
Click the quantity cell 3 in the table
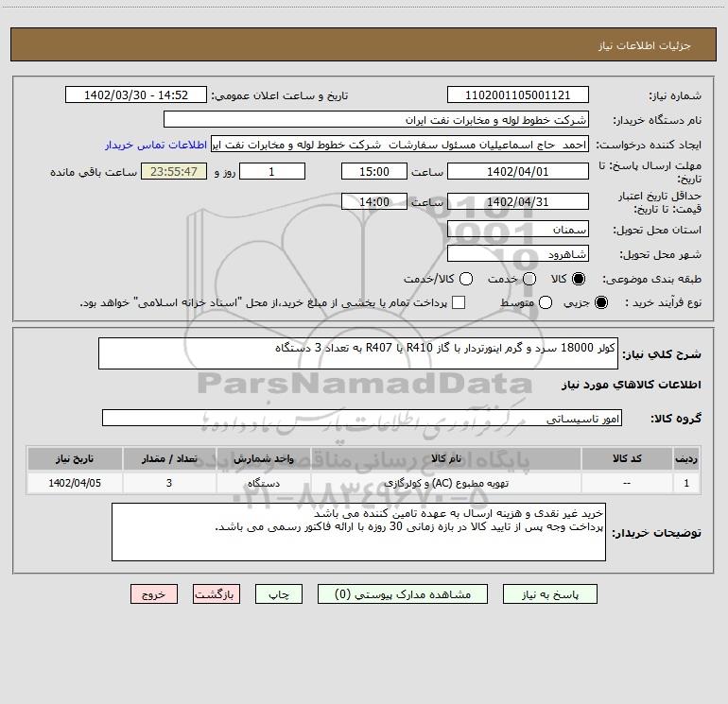tap(169, 483)
